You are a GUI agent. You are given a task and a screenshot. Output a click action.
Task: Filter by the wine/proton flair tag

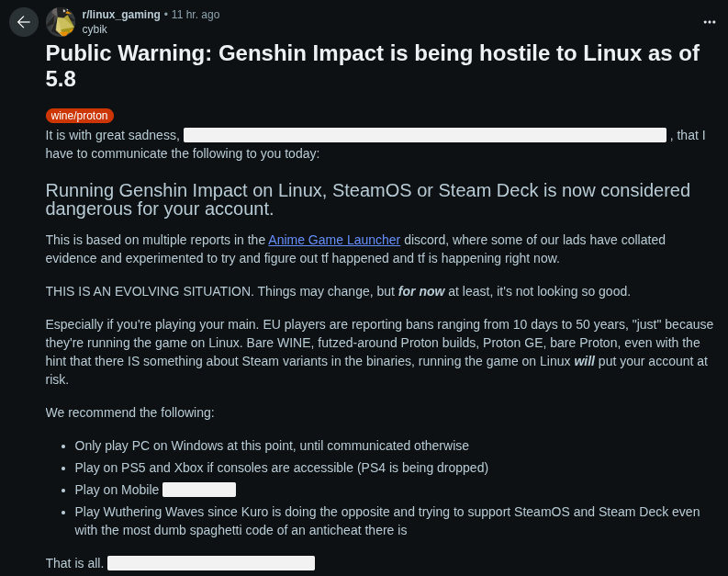tap(79, 116)
